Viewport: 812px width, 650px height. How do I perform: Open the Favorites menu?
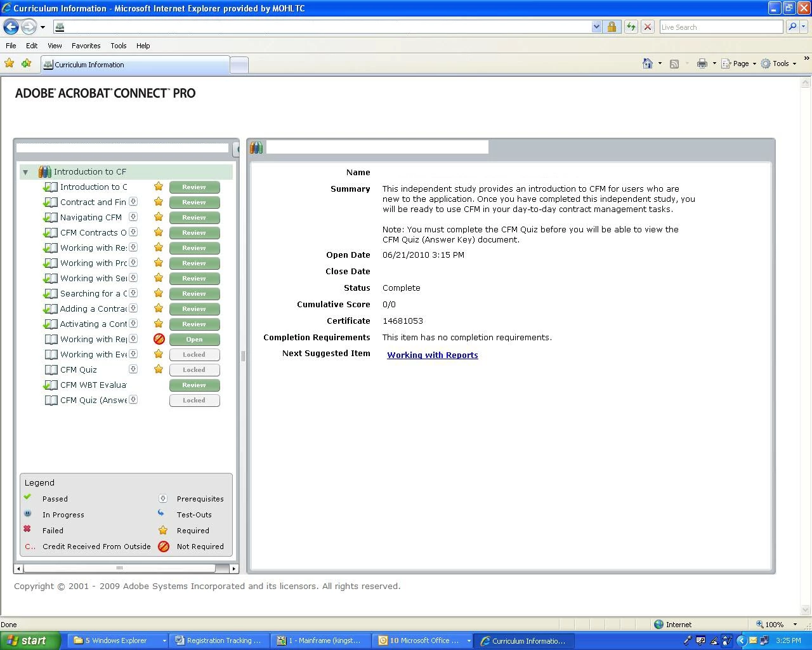pyautogui.click(x=86, y=46)
